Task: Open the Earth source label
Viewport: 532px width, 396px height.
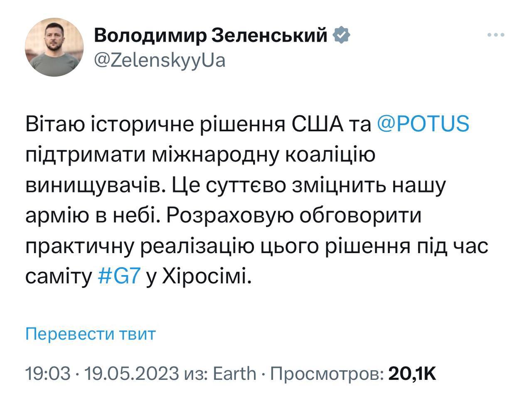Action: coord(234,373)
